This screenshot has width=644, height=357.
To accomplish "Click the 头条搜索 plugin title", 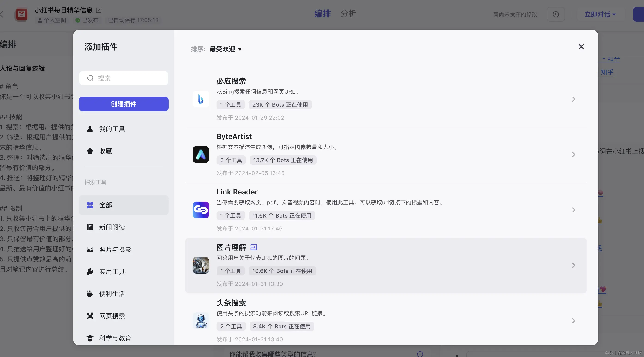I will pyautogui.click(x=231, y=303).
